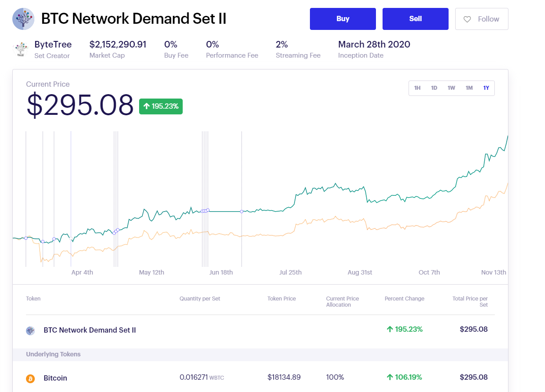Click the Apr 4th x-axis label
Screen dimensions: 545x392
82,272
